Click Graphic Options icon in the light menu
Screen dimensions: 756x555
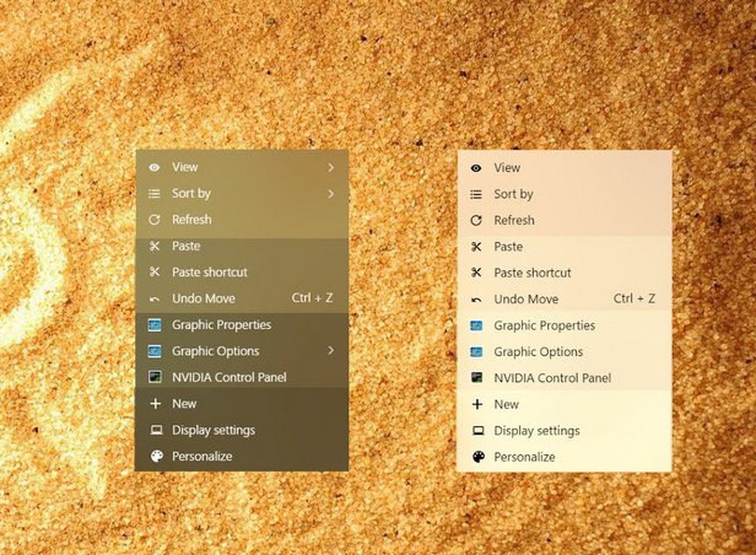tap(476, 352)
